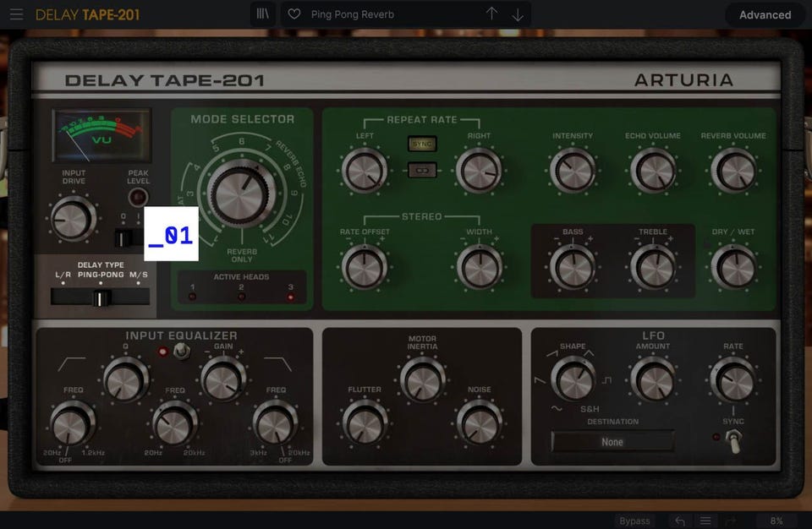Click the Repeat Rate Left knob

pos(365,171)
